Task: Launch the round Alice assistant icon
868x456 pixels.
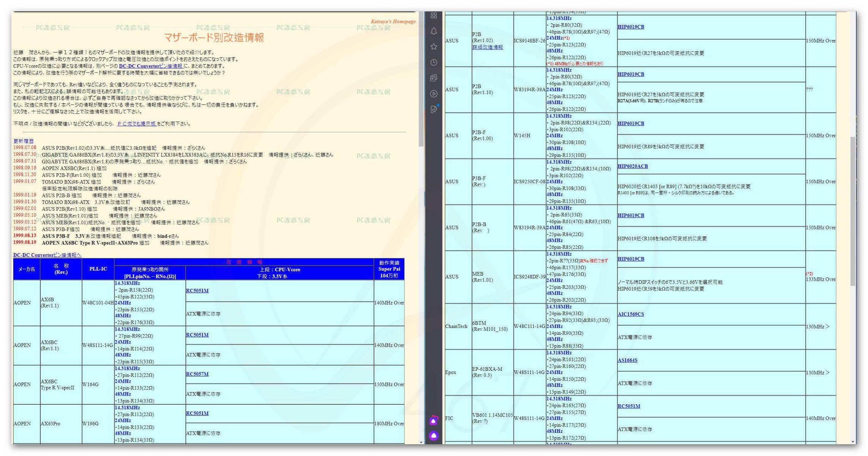Action: [x=433, y=435]
